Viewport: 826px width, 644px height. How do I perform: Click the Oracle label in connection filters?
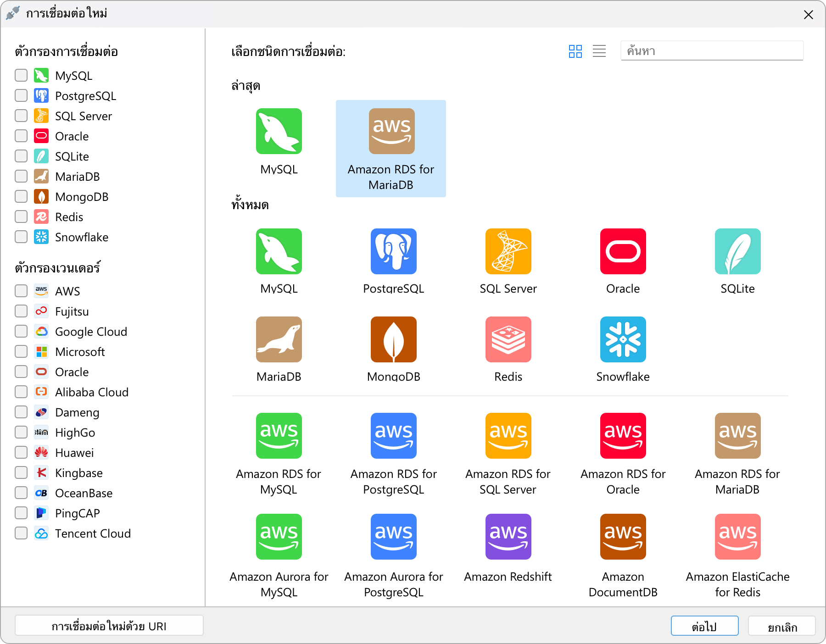[72, 136]
